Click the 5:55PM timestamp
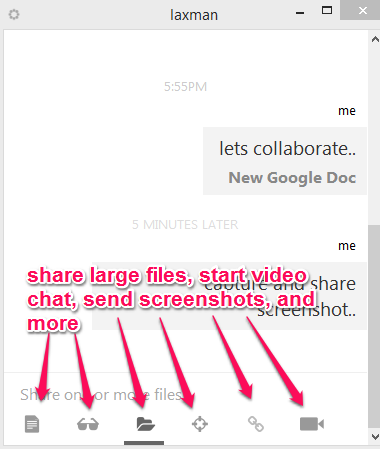This screenshot has height=449, width=380. point(185,87)
